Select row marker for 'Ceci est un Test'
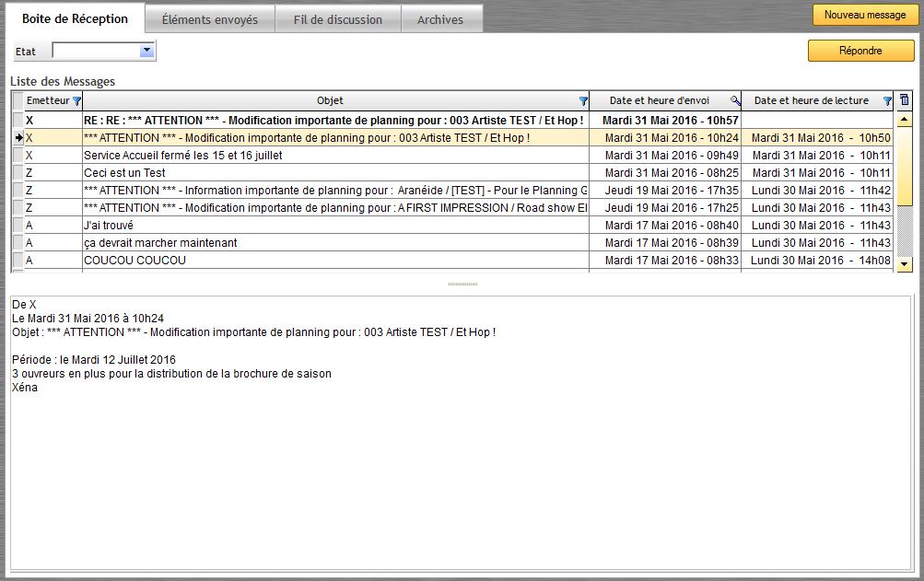 pos(18,173)
